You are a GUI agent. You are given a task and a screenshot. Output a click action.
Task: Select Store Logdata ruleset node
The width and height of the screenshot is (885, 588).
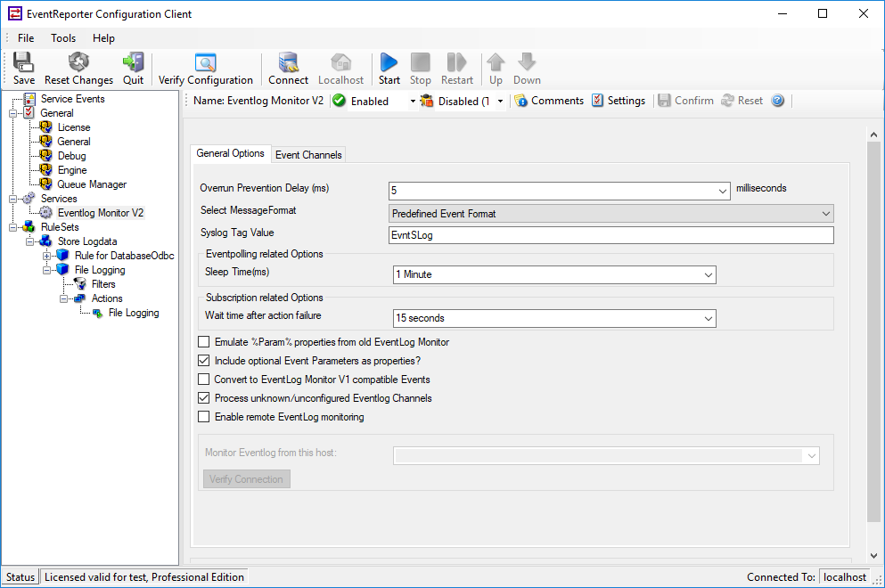coord(87,241)
